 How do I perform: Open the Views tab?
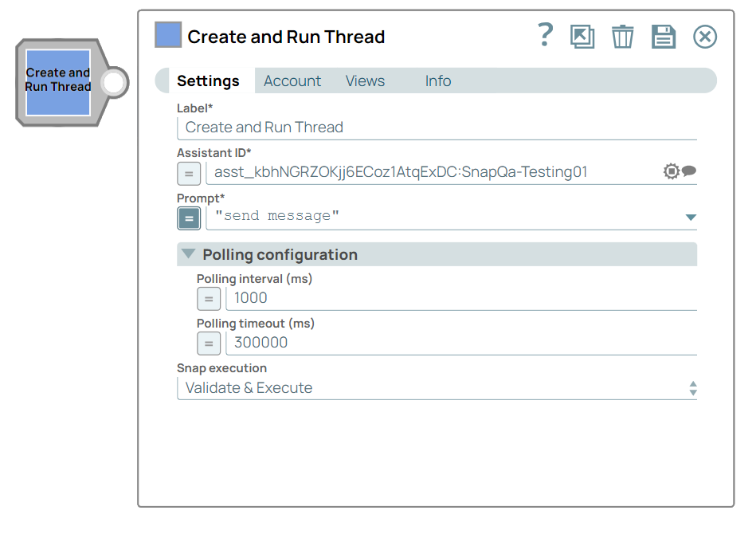click(x=365, y=81)
